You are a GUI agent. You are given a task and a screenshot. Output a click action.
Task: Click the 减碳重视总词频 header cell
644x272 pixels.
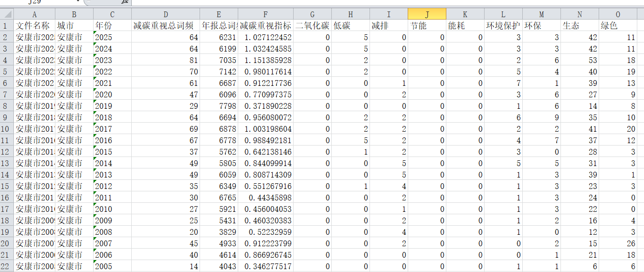coord(165,26)
